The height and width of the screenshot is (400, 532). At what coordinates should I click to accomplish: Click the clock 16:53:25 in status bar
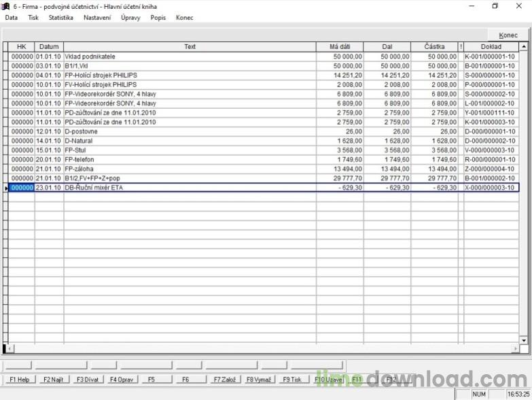pos(518,395)
